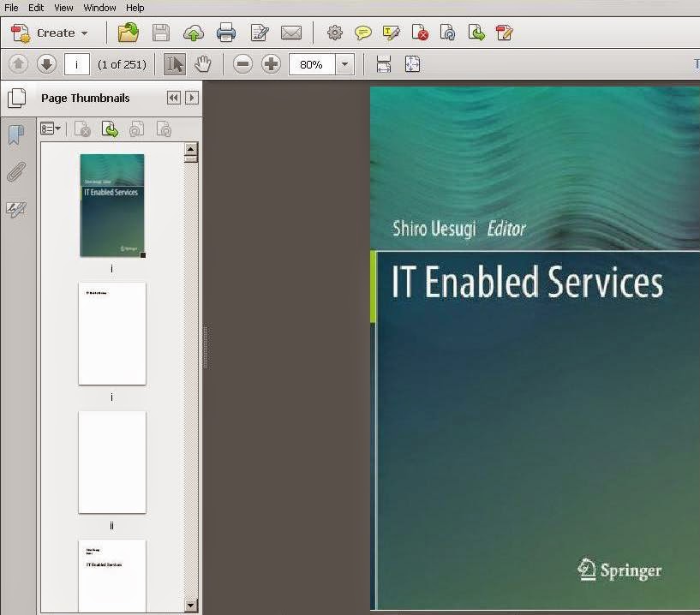The height and width of the screenshot is (615, 700).
Task: Click the Zoom out minus button
Action: (x=242, y=64)
